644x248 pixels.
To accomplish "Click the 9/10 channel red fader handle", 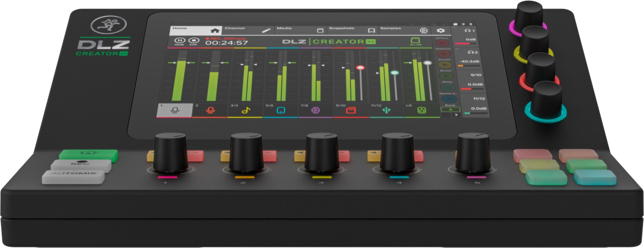I will tap(360, 68).
